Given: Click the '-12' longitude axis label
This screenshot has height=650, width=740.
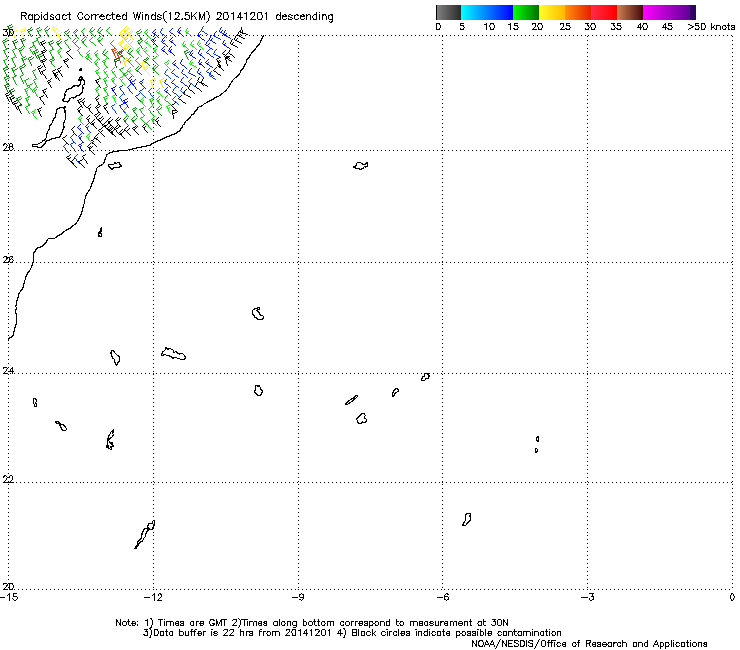Looking at the screenshot, I should [x=153, y=597].
